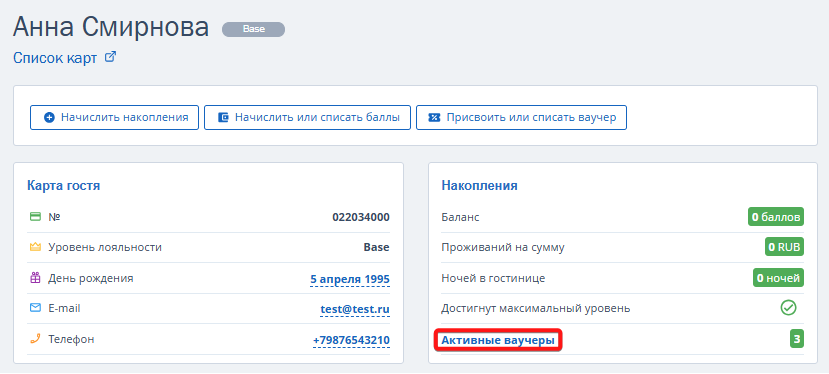Click the Присвоить или списать ваучер button
Image resolution: width=829 pixels, height=374 pixels.
tap(521, 117)
